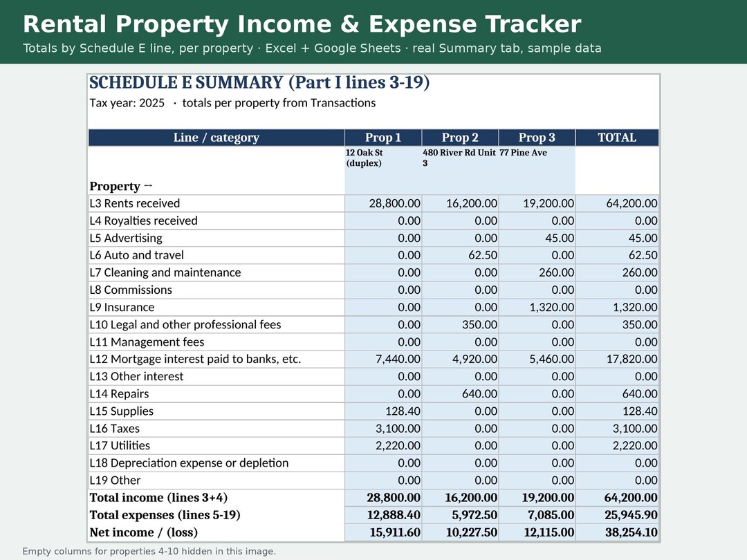Image resolution: width=747 pixels, height=560 pixels.
Task: Select the Prop 2 62.50 cell for Auto and travel
Action: (x=460, y=255)
